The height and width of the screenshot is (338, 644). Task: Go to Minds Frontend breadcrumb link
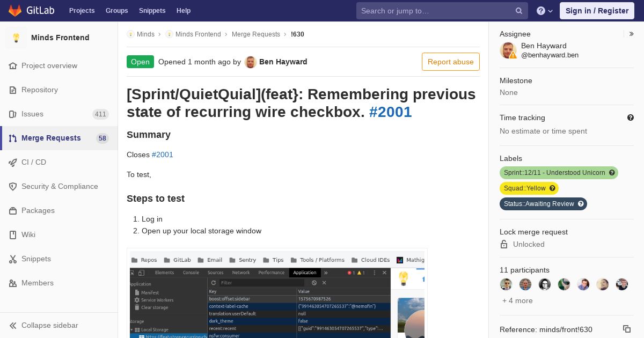pos(198,34)
